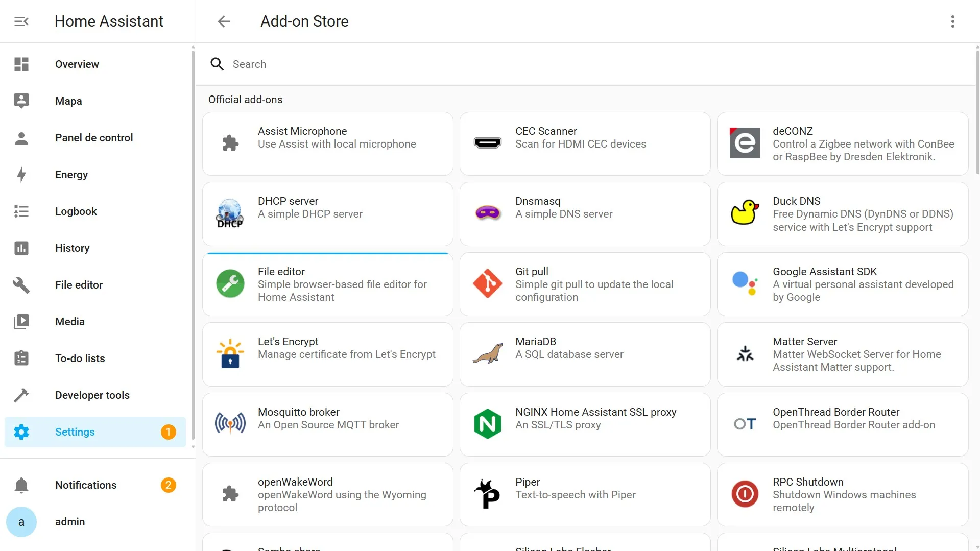
Task: Click the Media play-box icon
Action: coord(21,322)
